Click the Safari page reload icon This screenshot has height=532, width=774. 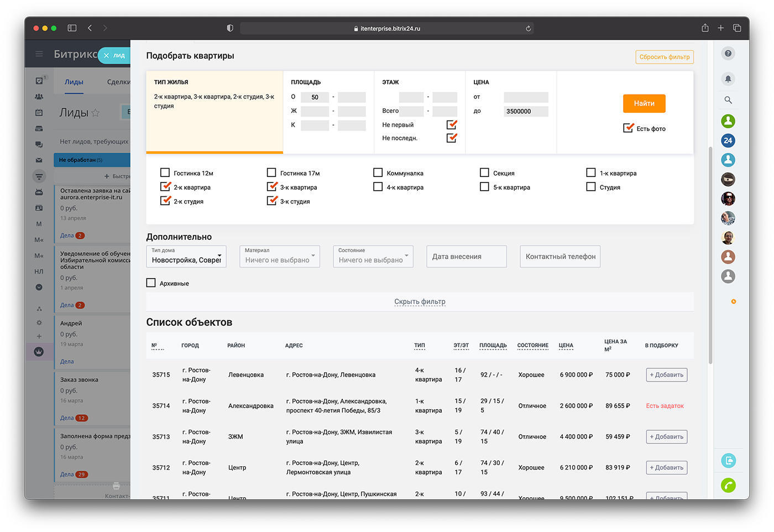click(529, 29)
